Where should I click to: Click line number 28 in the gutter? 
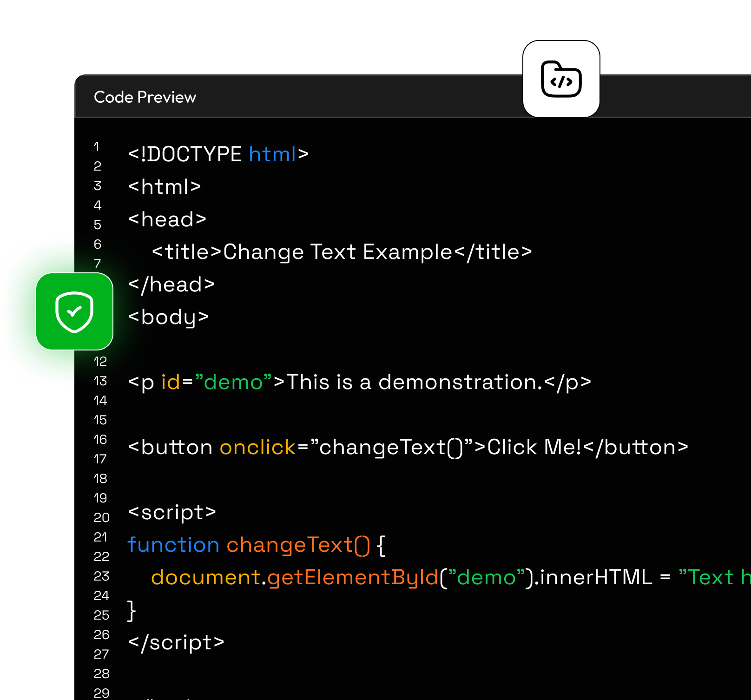click(x=101, y=674)
